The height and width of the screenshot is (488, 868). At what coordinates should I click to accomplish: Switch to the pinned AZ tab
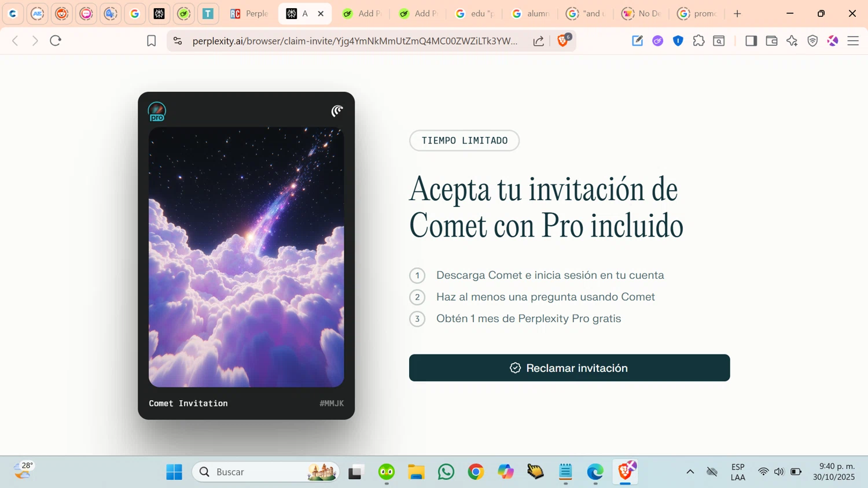38,13
